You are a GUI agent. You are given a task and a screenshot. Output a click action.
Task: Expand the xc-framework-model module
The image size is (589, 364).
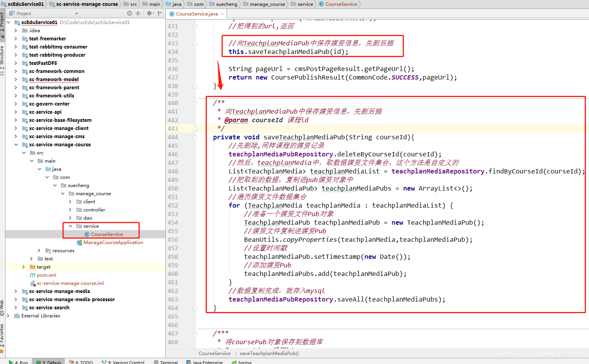tap(16, 79)
